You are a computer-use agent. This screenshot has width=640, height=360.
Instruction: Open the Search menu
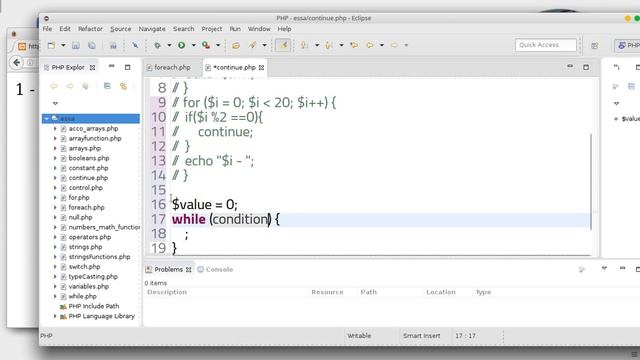point(184,29)
